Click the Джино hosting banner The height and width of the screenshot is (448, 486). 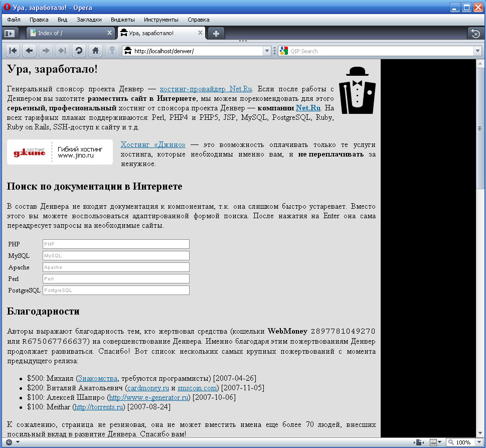(60, 152)
